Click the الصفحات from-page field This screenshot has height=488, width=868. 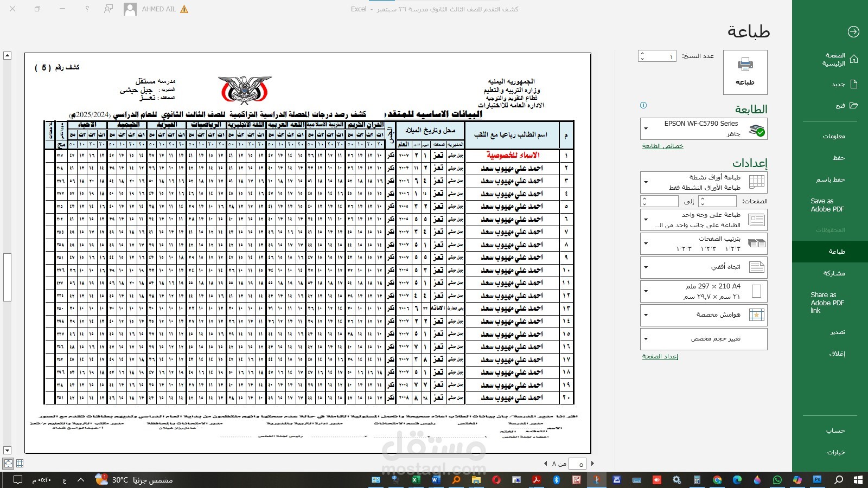tap(721, 201)
